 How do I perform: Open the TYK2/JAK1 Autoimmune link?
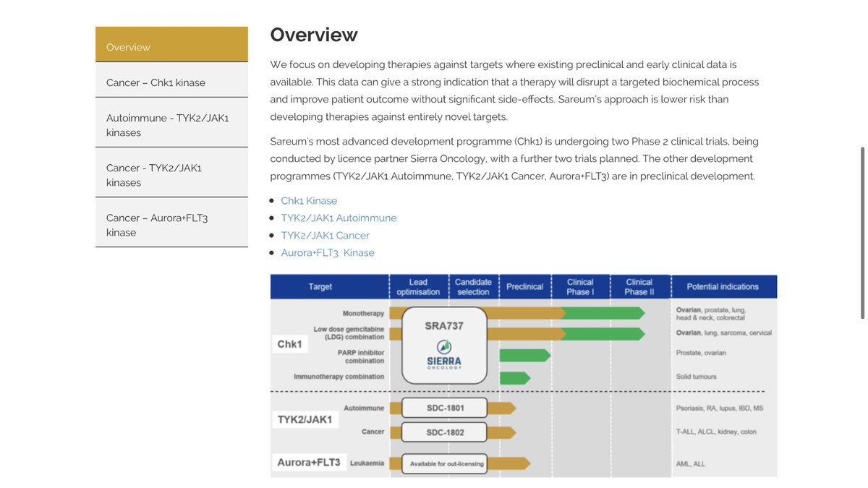(x=339, y=218)
